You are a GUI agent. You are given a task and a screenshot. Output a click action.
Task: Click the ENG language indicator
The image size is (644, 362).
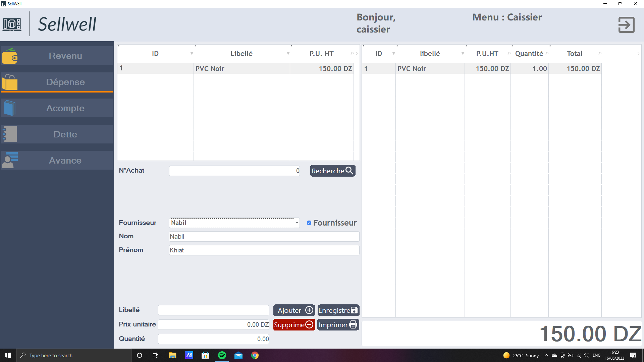pos(596,355)
